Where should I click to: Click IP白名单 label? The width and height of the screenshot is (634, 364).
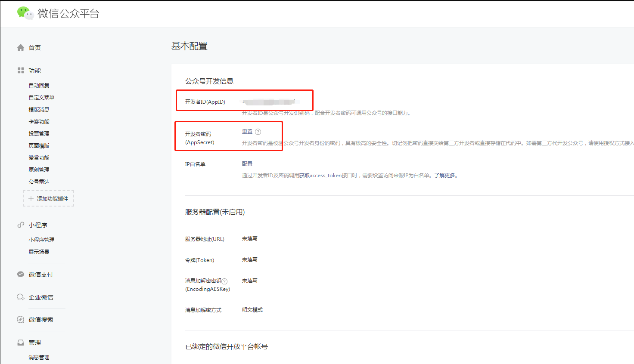[x=196, y=164]
